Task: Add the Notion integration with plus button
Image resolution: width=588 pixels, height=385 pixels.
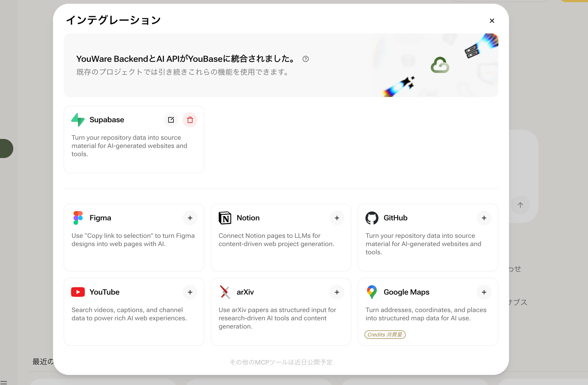Action: pos(337,218)
